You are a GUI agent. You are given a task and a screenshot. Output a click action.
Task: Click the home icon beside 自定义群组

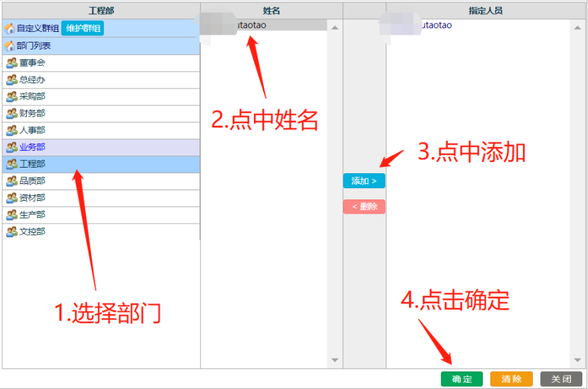tap(10, 29)
